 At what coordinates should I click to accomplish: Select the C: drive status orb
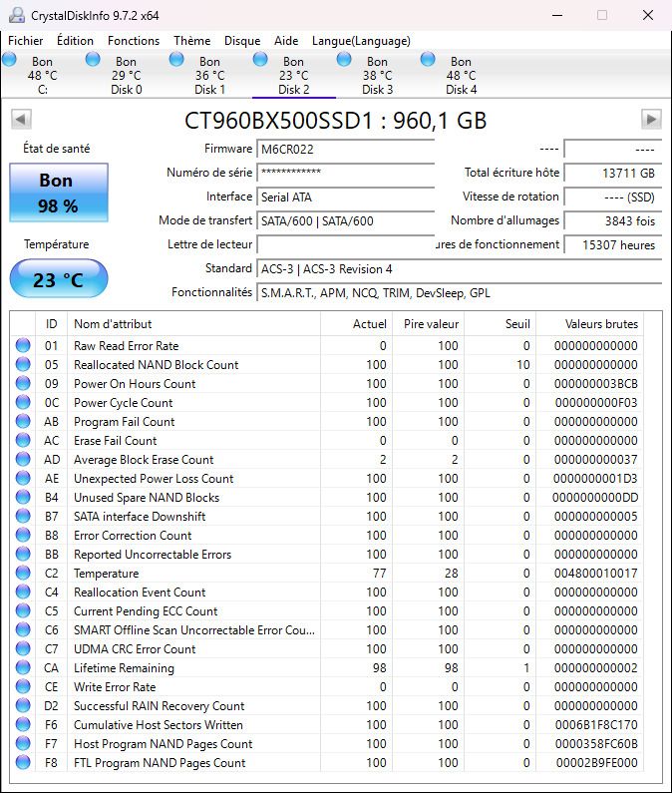click(10, 60)
